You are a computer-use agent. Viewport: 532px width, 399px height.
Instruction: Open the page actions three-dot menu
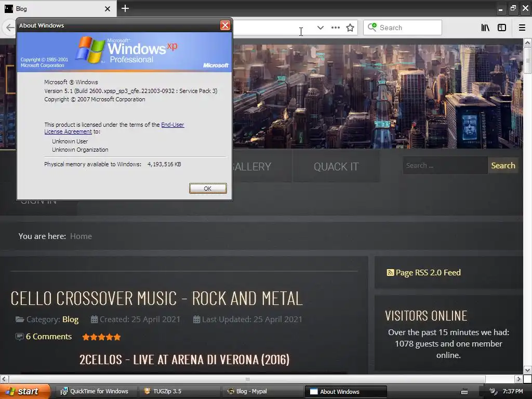pos(335,28)
